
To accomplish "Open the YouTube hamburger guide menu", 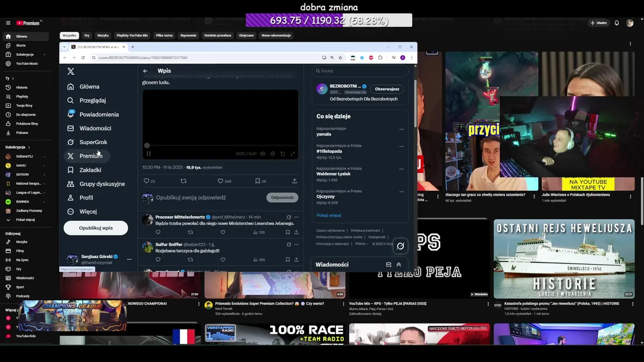I will pos(8,23).
